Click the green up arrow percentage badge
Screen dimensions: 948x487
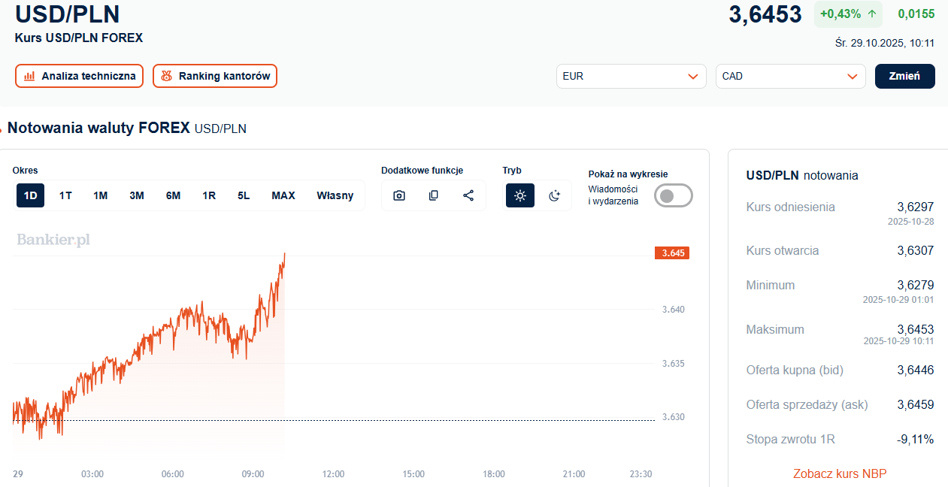coord(848,14)
